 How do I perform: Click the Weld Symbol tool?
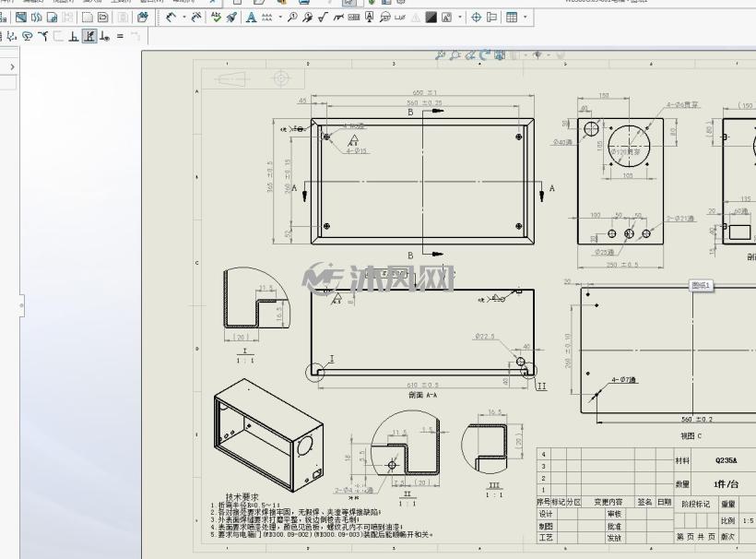point(338,18)
